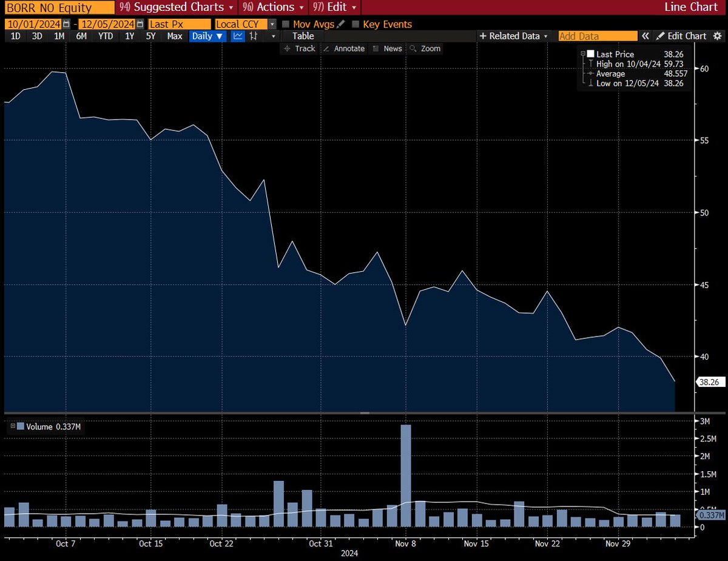
Task: Click the BORR NO Equity ticker field
Action: 58,7
